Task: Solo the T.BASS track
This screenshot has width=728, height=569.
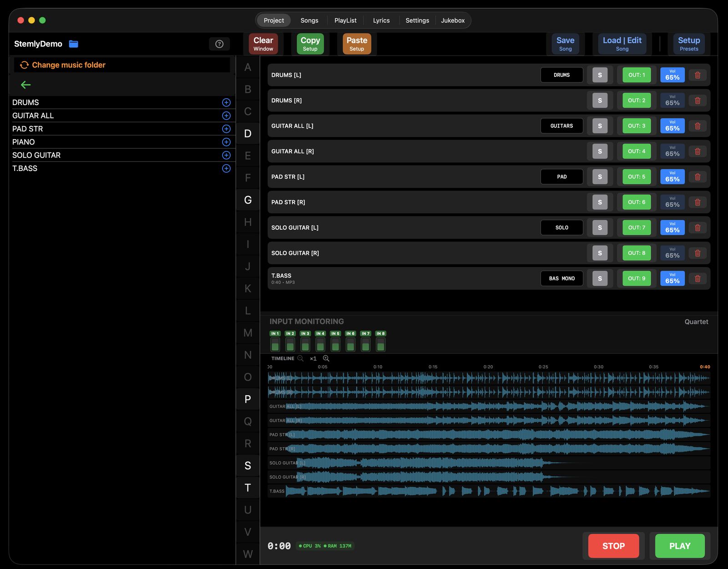Action: 600,279
